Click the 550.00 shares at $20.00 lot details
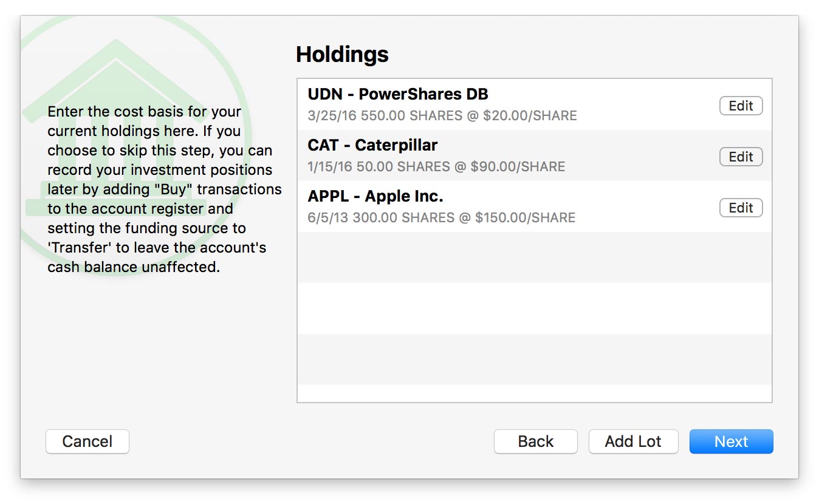819x504 pixels. coord(442,116)
